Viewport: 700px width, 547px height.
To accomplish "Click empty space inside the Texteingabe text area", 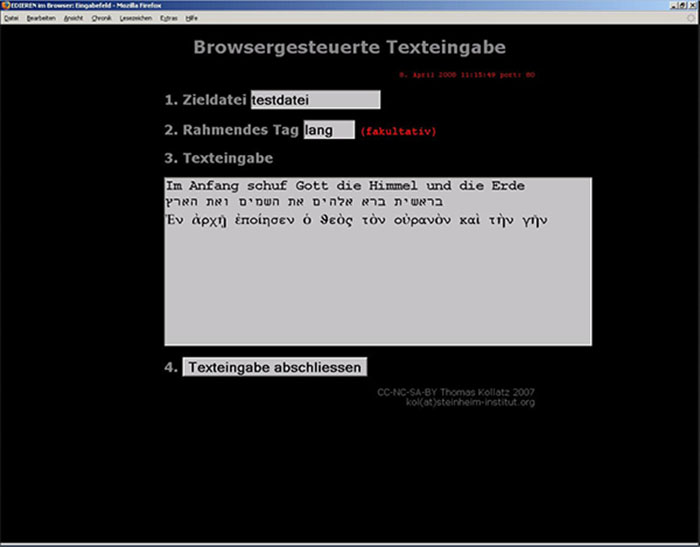I will [x=377, y=290].
